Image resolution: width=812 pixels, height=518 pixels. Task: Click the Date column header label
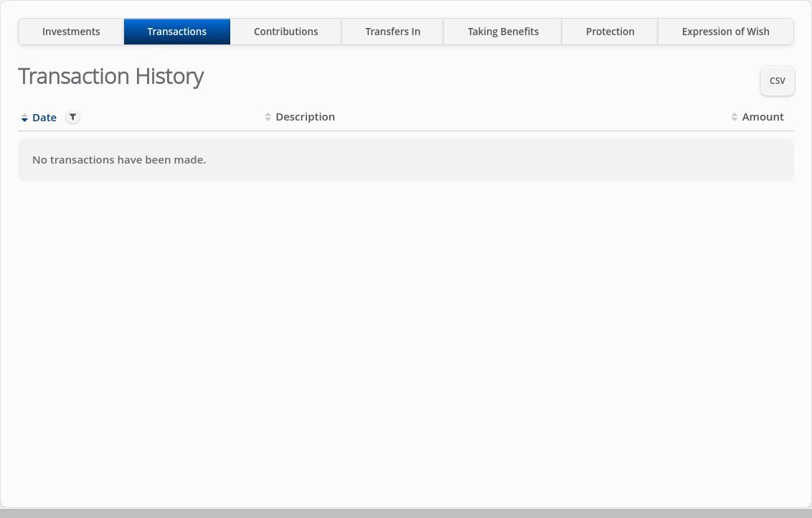tap(44, 118)
